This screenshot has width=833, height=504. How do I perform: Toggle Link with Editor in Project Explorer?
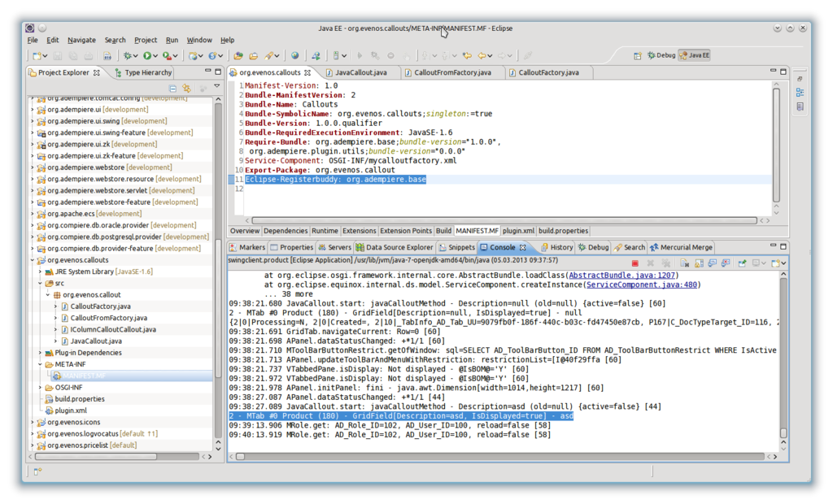click(x=186, y=88)
